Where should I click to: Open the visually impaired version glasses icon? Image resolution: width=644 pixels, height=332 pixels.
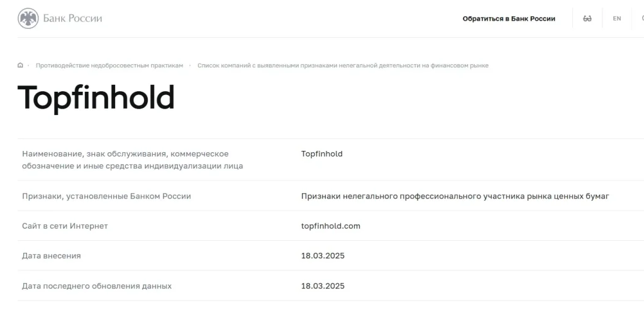click(587, 19)
